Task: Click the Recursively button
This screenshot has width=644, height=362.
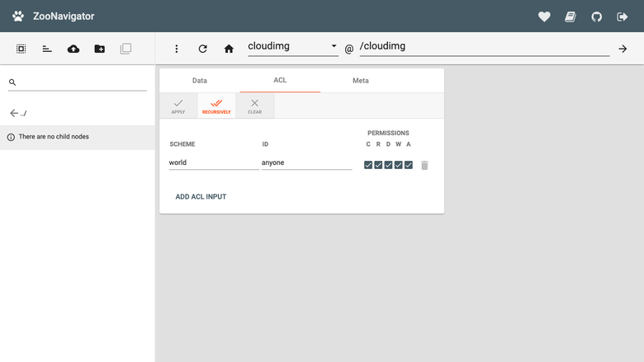Action: click(216, 106)
